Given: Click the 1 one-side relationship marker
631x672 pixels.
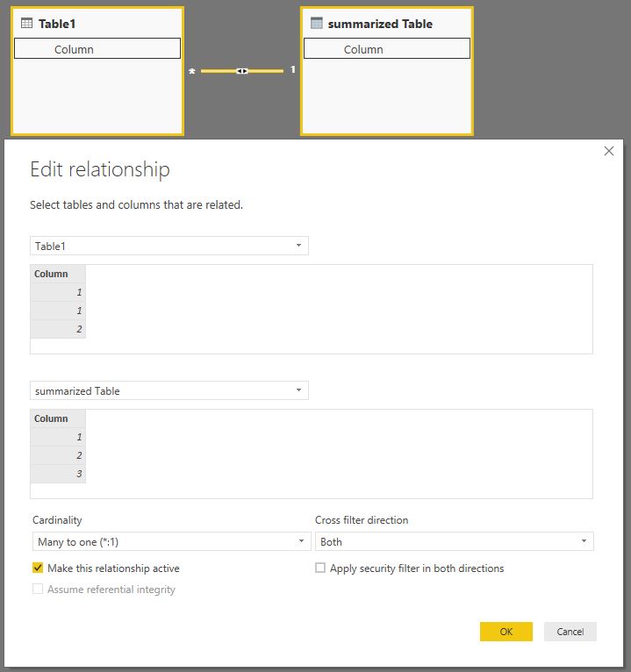Looking at the screenshot, I should tap(293, 69).
